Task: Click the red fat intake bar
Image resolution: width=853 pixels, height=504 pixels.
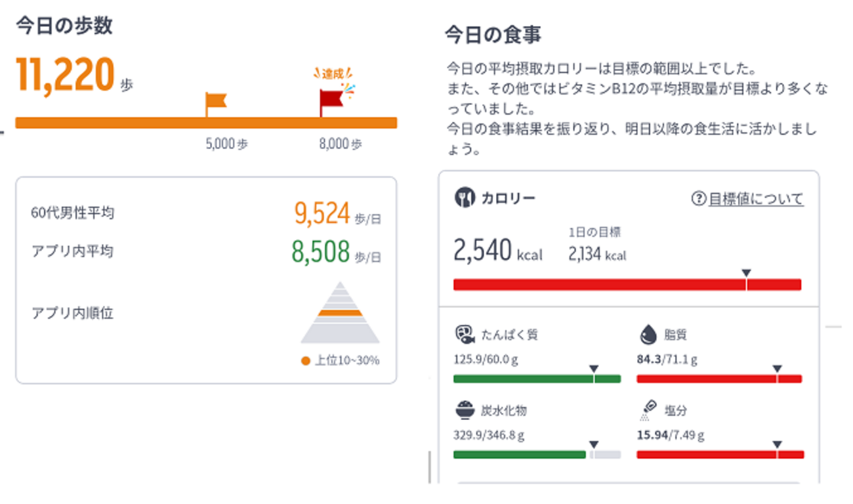Action: coord(719,379)
